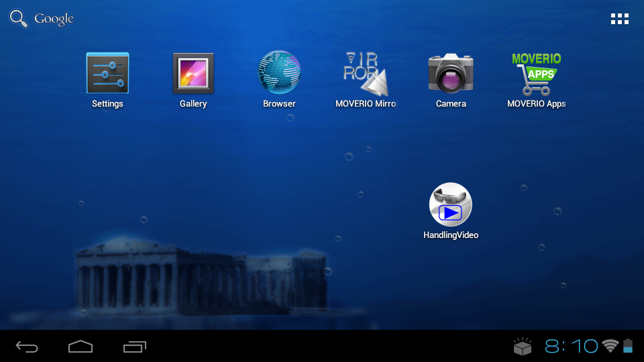Open the MOVERIO Mirror app
Viewport: 644px width, 362px height.
point(366,74)
